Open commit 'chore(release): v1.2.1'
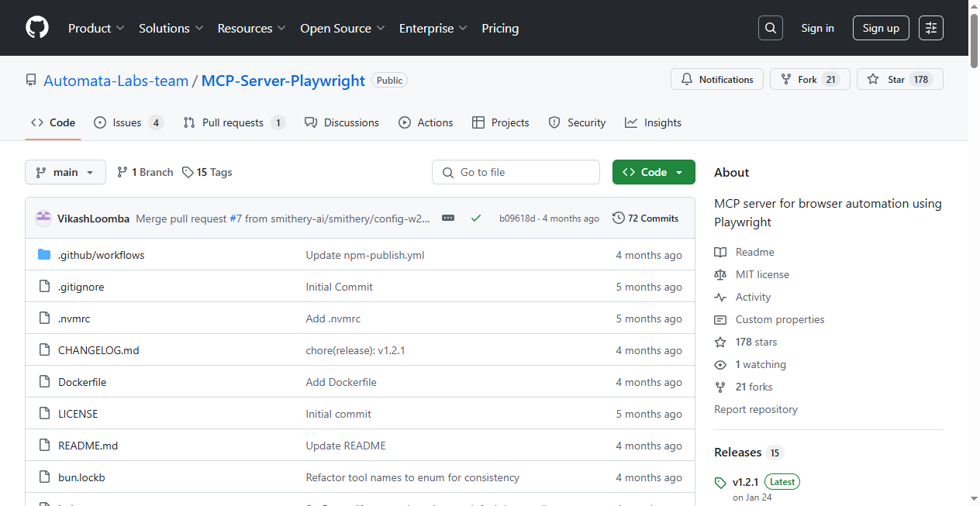Viewport: 980px width, 506px height. click(355, 350)
